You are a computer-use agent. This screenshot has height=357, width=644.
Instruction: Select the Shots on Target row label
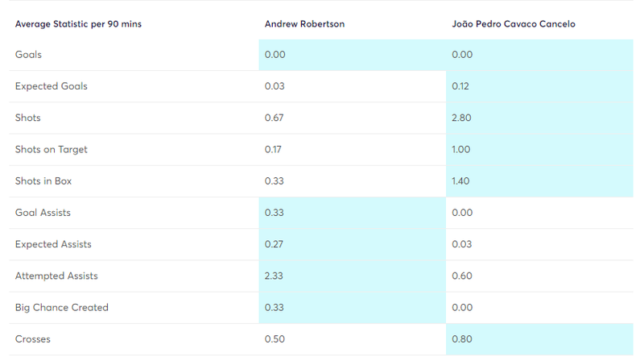click(52, 149)
